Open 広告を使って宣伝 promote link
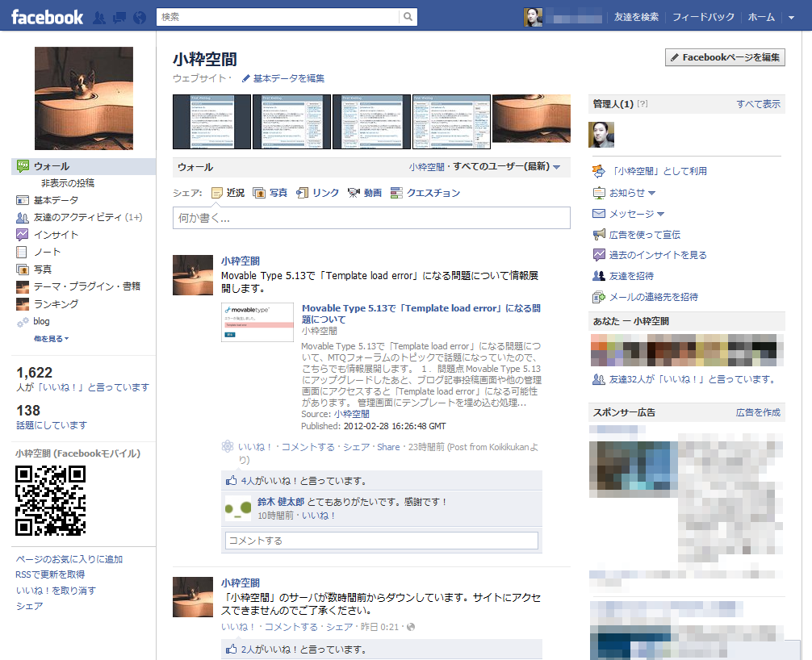Viewport: 812px width, 660px height. (645, 235)
